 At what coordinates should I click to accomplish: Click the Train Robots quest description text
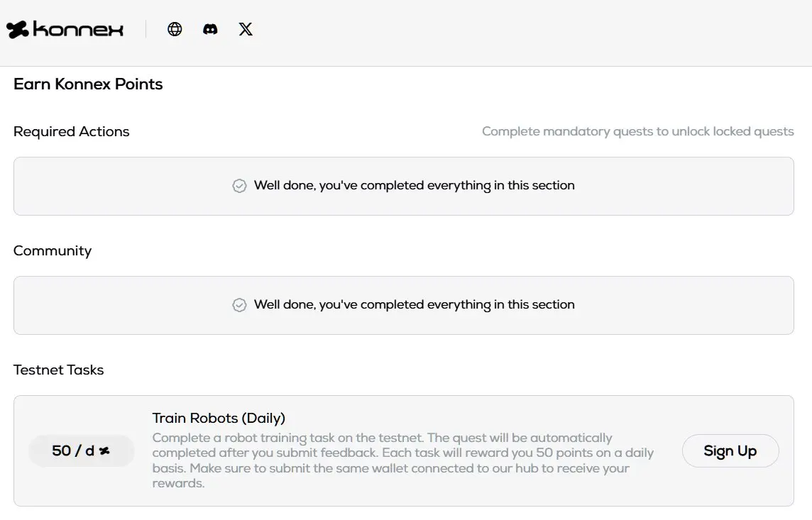pyautogui.click(x=402, y=460)
